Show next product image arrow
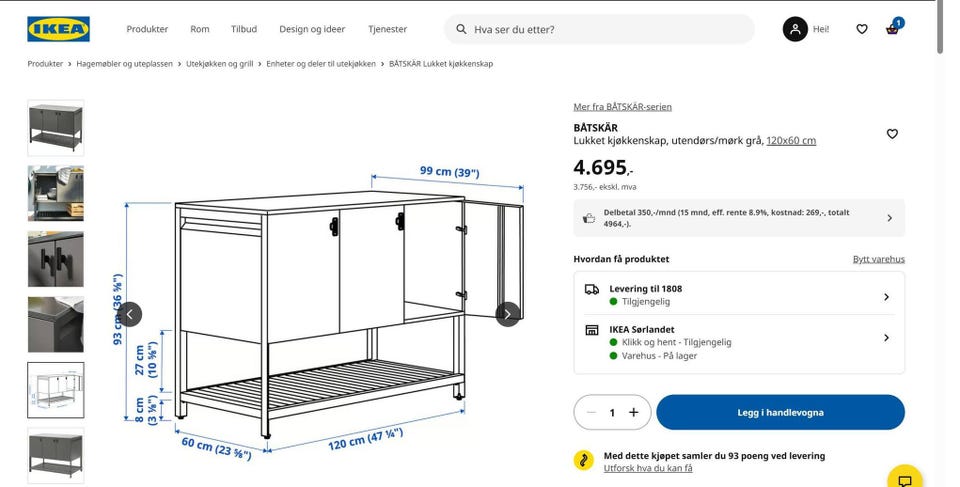The width and height of the screenshot is (960, 487). [508, 314]
